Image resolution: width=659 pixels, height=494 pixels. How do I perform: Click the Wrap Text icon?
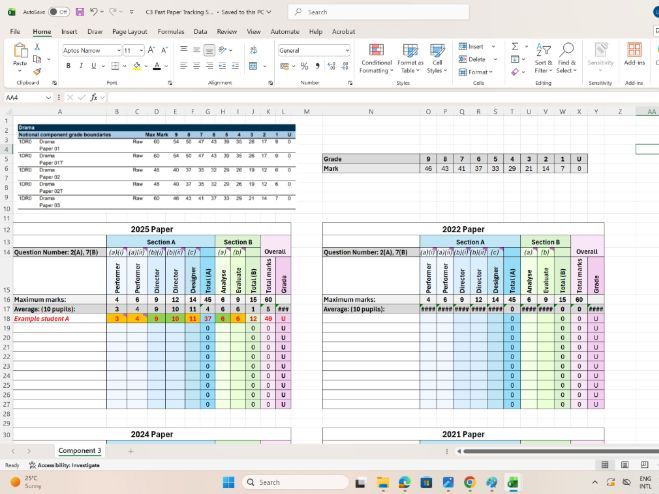point(253,50)
